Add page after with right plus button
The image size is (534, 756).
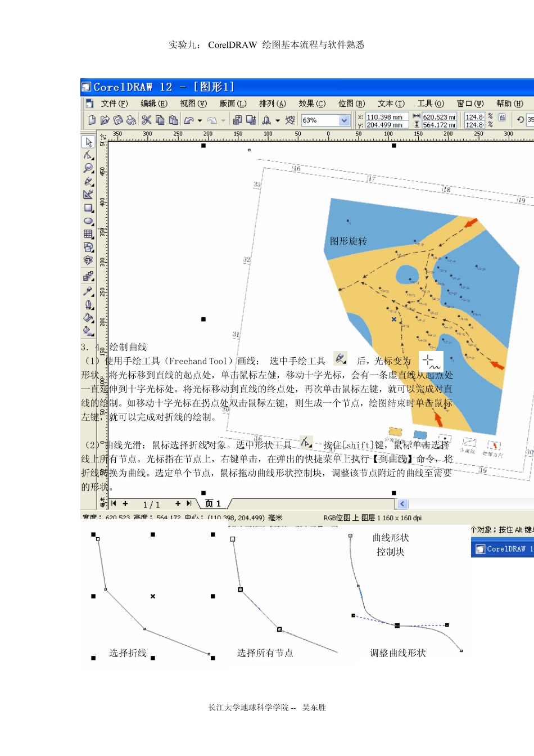point(178,504)
